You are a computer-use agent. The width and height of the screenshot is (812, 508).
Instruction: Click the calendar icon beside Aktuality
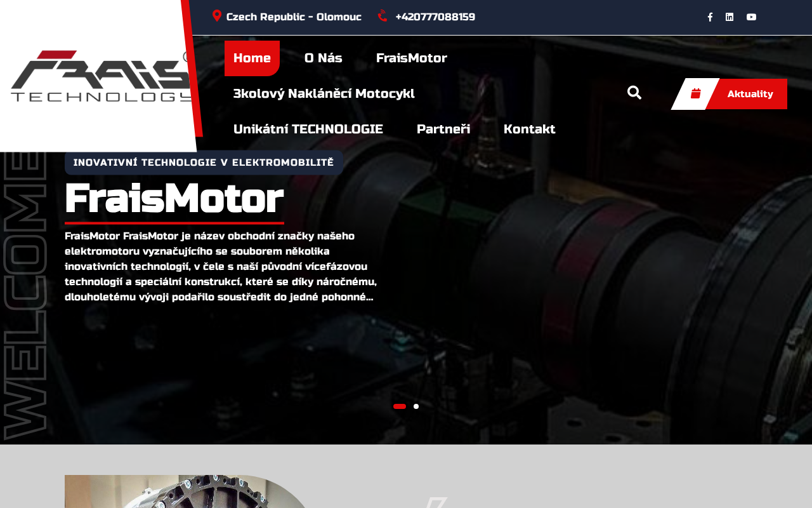click(695, 94)
